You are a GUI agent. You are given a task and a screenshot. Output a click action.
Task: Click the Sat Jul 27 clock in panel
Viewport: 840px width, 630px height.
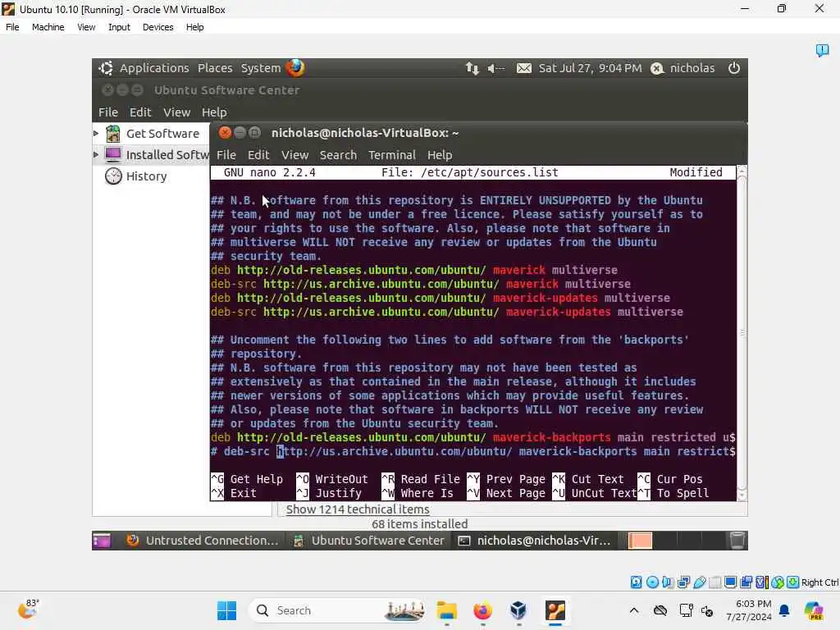click(590, 68)
